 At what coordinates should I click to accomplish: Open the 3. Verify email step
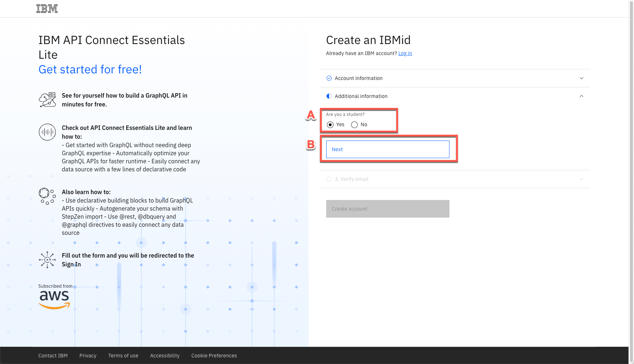(x=351, y=179)
